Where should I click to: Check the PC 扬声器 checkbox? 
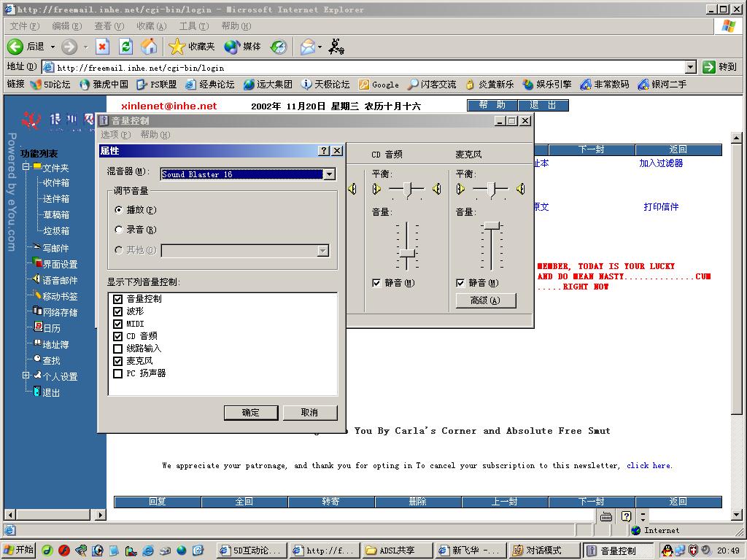click(118, 373)
